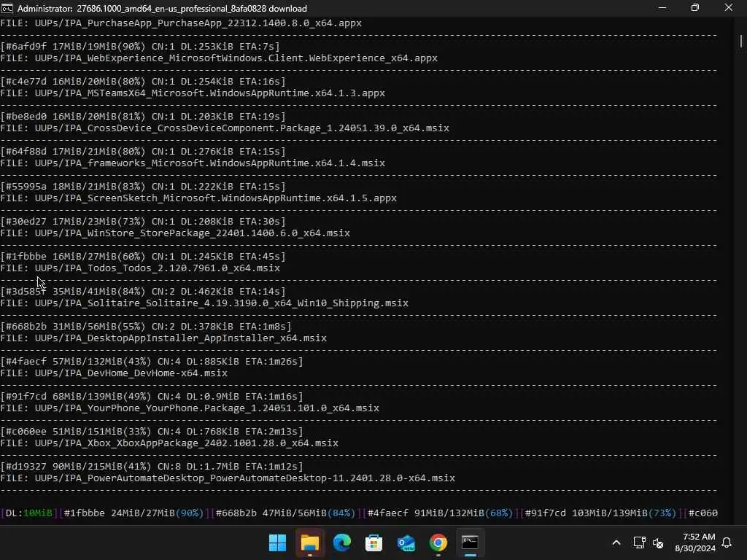The height and width of the screenshot is (560, 747).
Task: Click the console vertical scrollbar thumb
Action: pyautogui.click(x=741, y=41)
